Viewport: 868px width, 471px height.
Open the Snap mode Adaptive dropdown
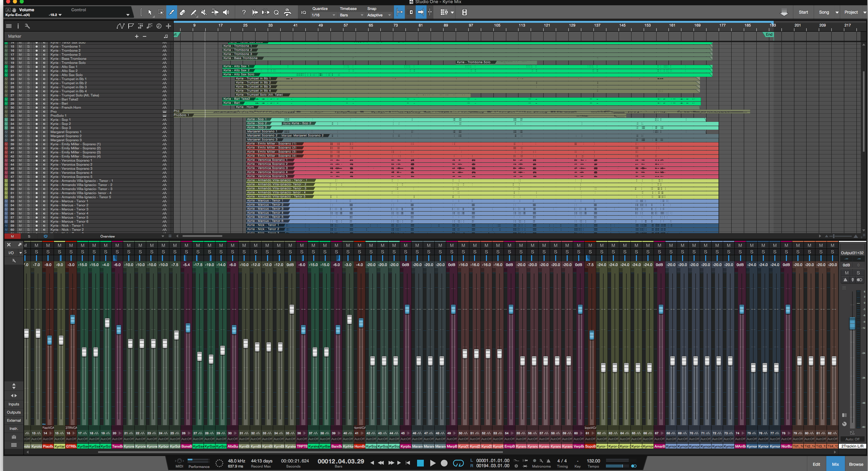[378, 15]
